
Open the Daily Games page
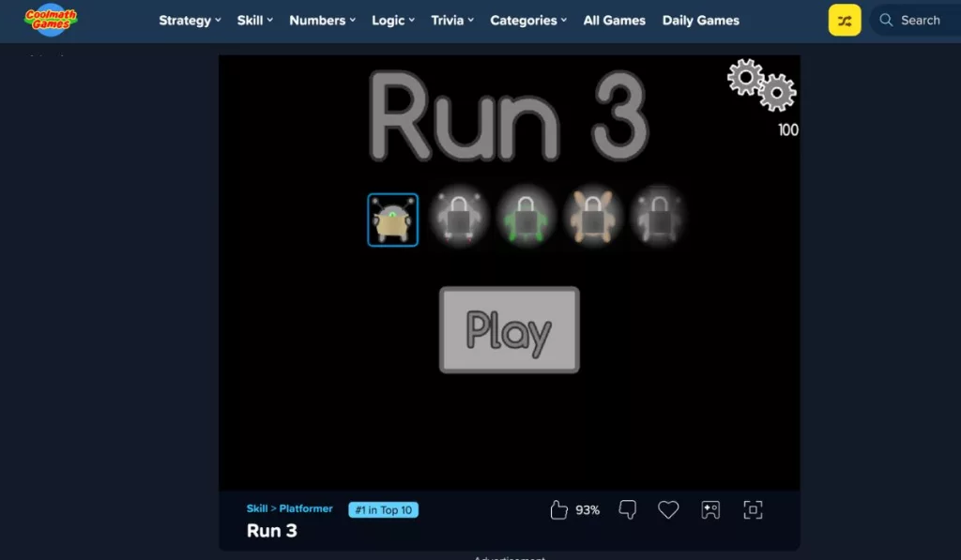pos(700,21)
